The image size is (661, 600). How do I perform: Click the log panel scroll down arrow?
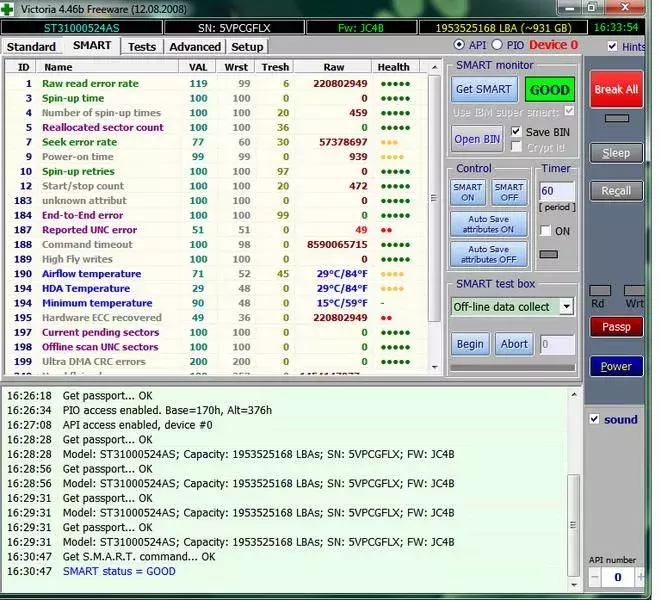coord(574,585)
